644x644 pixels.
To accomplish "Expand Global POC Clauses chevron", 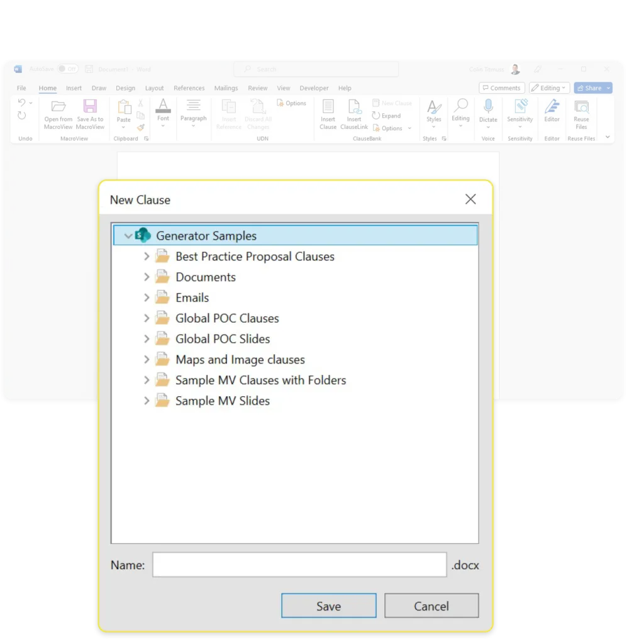I will tap(147, 318).
